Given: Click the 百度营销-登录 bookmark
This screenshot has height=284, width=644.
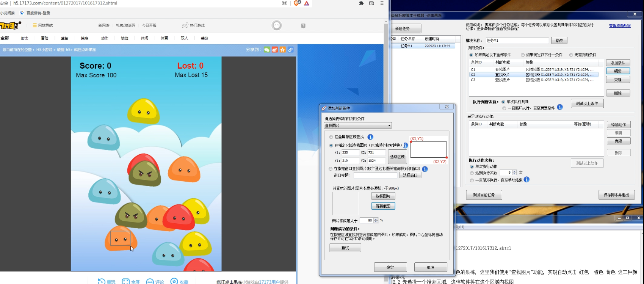Looking at the screenshot, I should (x=35, y=13).
